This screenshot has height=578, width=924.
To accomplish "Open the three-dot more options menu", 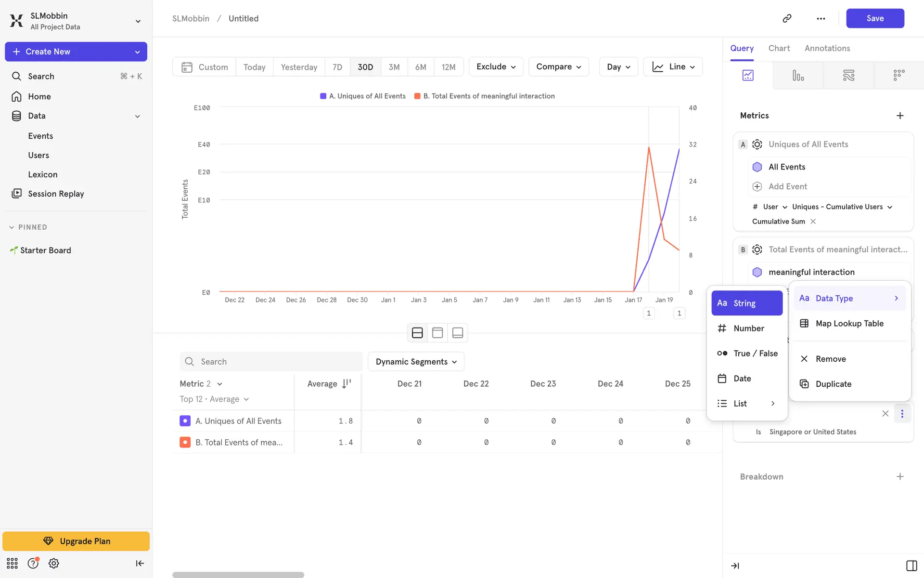I will (821, 18).
